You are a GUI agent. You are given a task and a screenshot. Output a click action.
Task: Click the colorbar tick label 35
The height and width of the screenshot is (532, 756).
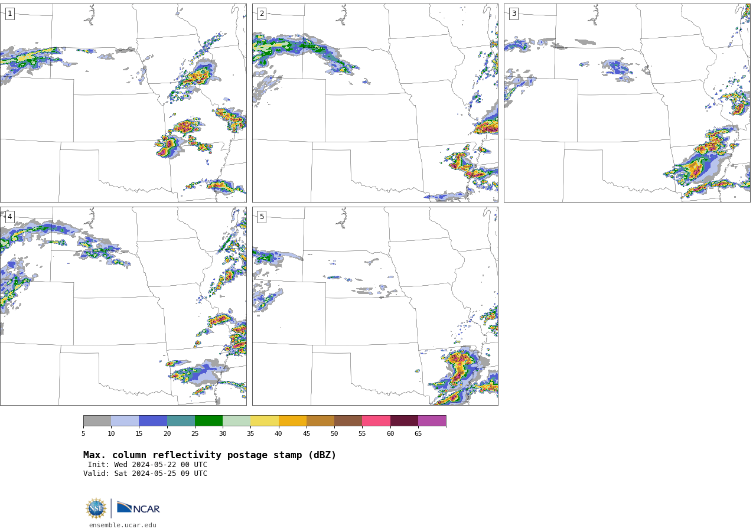point(250,434)
